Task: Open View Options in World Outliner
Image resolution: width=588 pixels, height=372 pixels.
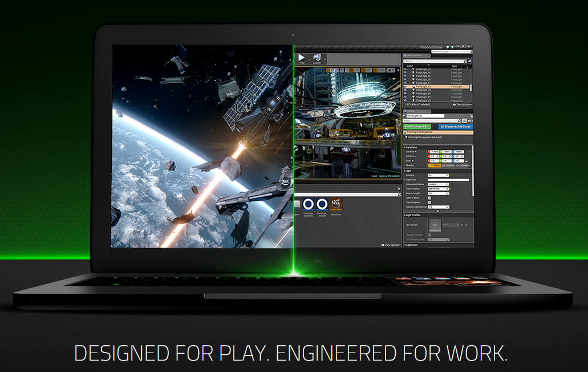Action: [x=463, y=104]
